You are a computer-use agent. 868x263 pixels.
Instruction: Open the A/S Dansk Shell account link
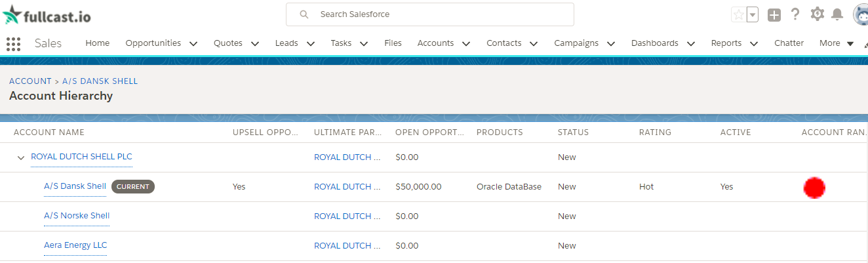tap(75, 186)
